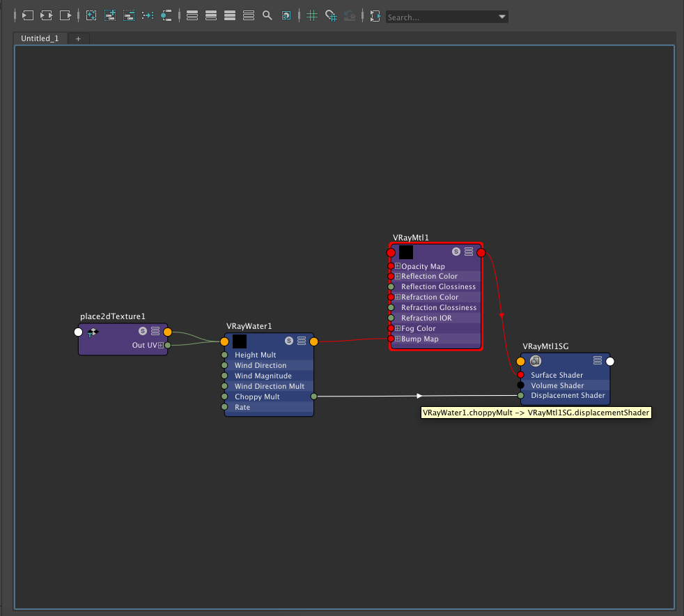Viewport: 684px width, 616px height.
Task: Click the place2dTexture1 orange output port
Action: [x=167, y=332]
